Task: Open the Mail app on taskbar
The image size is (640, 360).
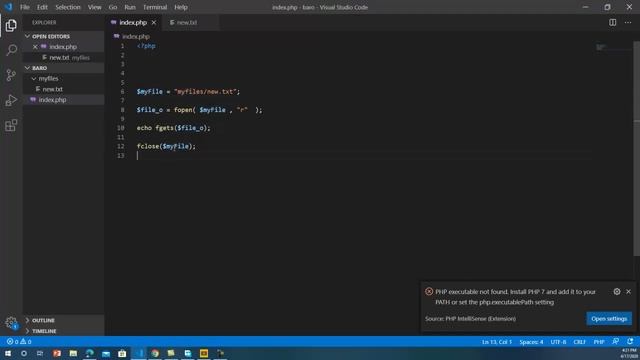Action: tap(106, 353)
